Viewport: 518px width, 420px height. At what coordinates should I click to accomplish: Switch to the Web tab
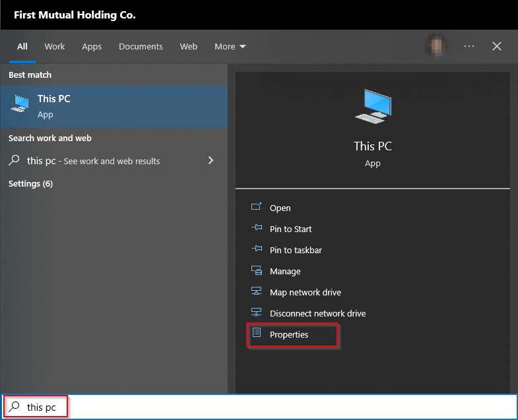tap(189, 47)
